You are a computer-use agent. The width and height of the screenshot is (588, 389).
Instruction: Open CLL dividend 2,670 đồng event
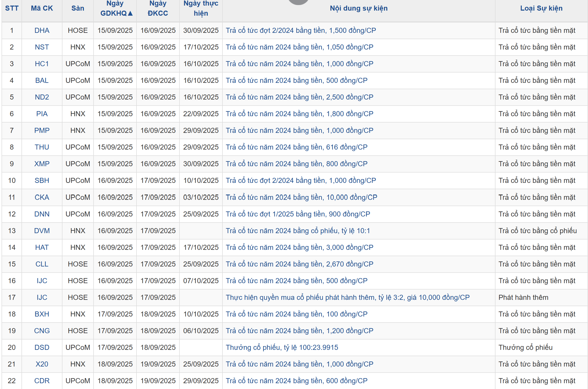pos(299,264)
